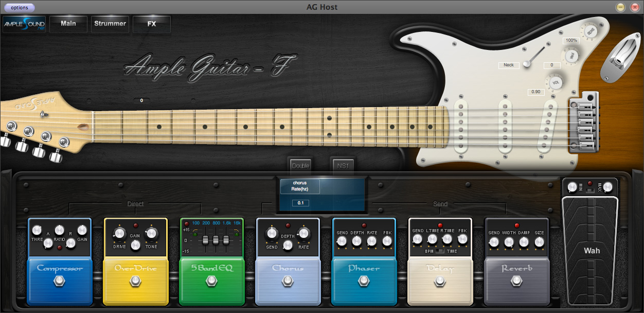Click the chorus Rate(hz) display label
The width and height of the screenshot is (644, 313).
coord(300,186)
